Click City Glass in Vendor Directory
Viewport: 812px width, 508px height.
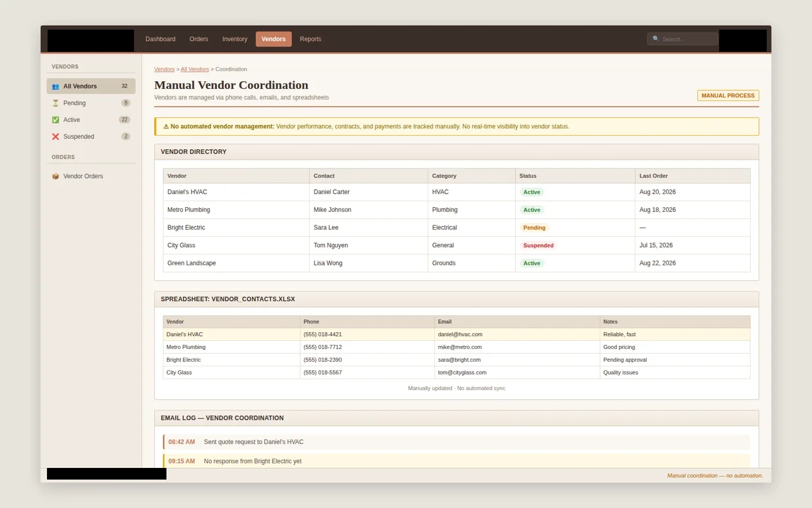pos(181,246)
